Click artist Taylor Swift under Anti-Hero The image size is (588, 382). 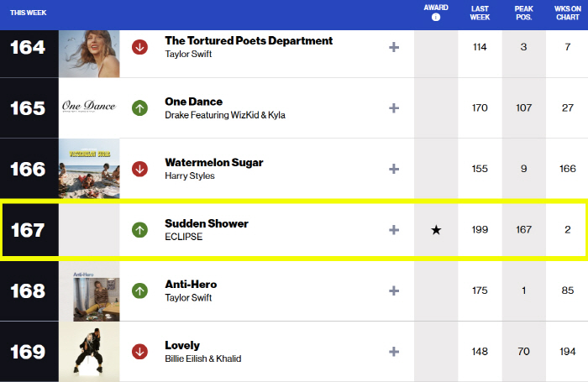click(x=188, y=298)
